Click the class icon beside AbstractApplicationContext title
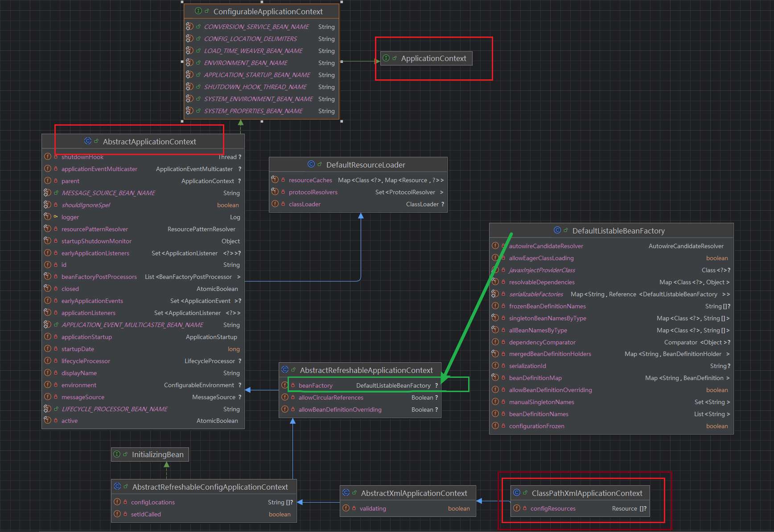The width and height of the screenshot is (774, 532). 88,141
